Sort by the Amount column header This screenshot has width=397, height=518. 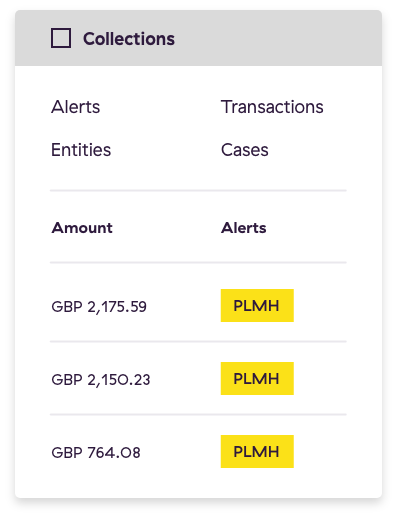coord(82,228)
